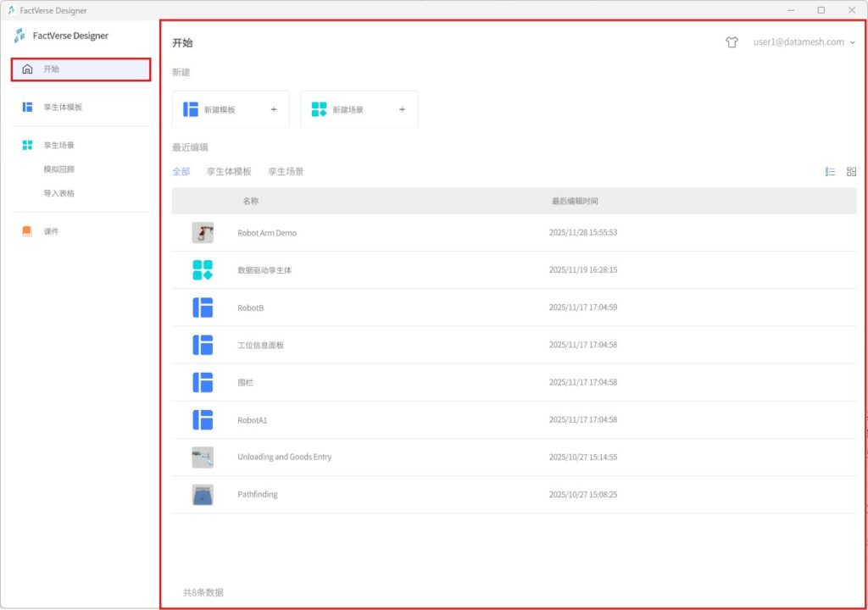868x610 pixels.
Task: Click the 数据驱动孪生体 scene icon
Action: click(203, 270)
